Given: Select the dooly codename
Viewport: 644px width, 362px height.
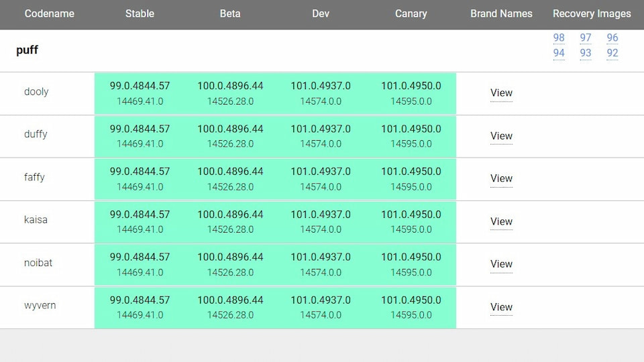Looking at the screenshot, I should coord(36,92).
